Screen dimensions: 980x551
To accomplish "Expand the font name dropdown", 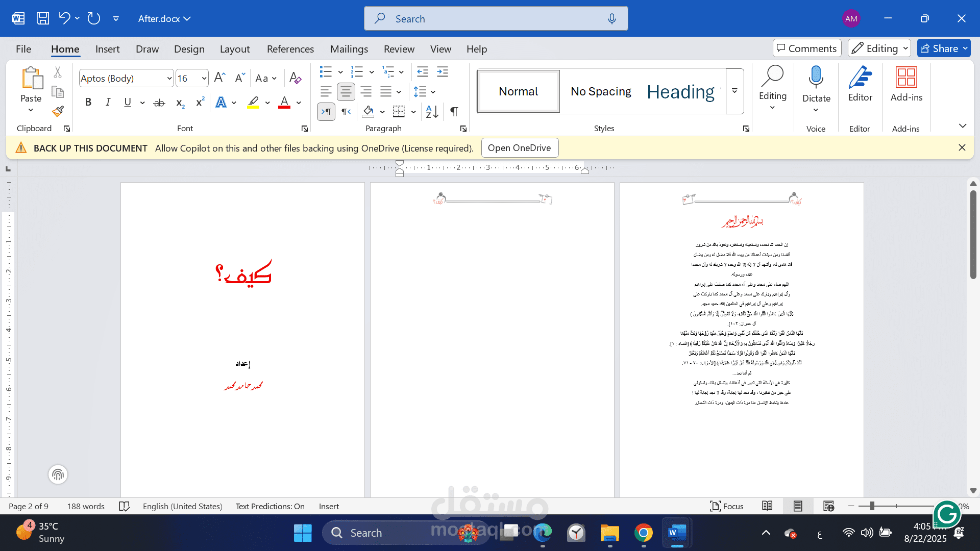I will pyautogui.click(x=169, y=79).
